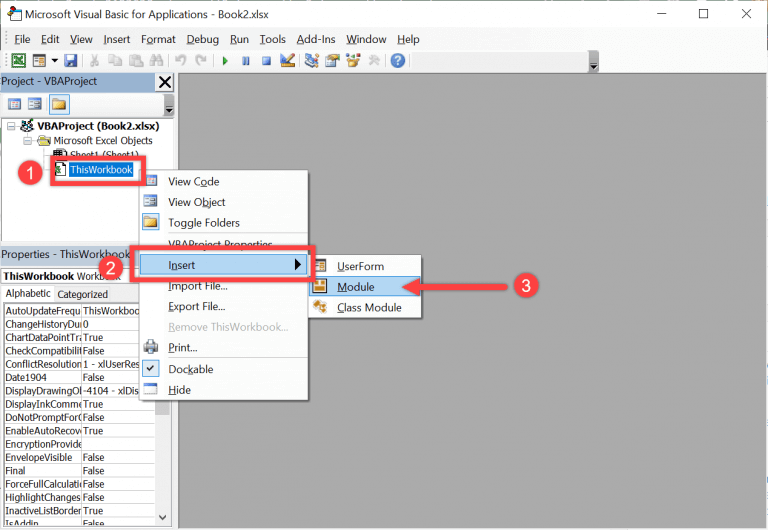Choose View Object in context menu
The width and height of the screenshot is (768, 530).
click(224, 202)
